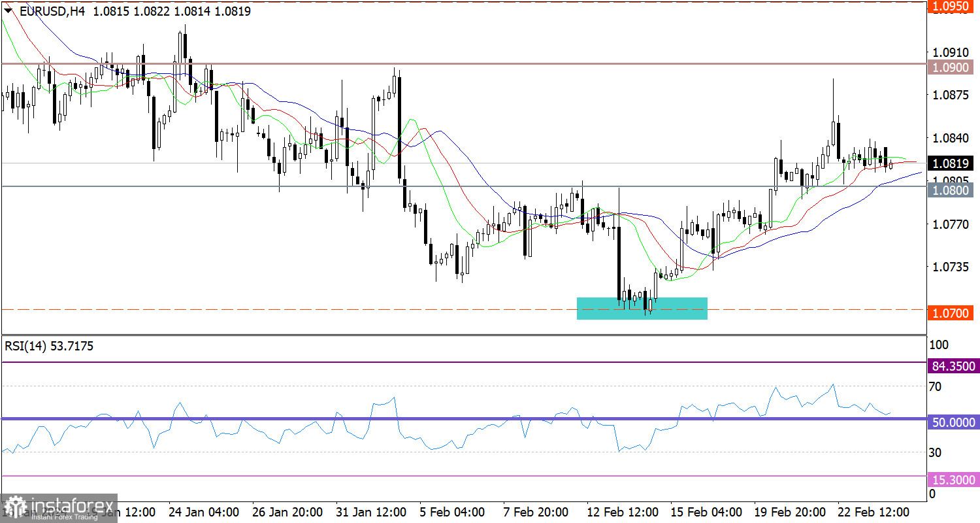
Task: Select the thick blue RSI 50 line
Action: coord(463,418)
